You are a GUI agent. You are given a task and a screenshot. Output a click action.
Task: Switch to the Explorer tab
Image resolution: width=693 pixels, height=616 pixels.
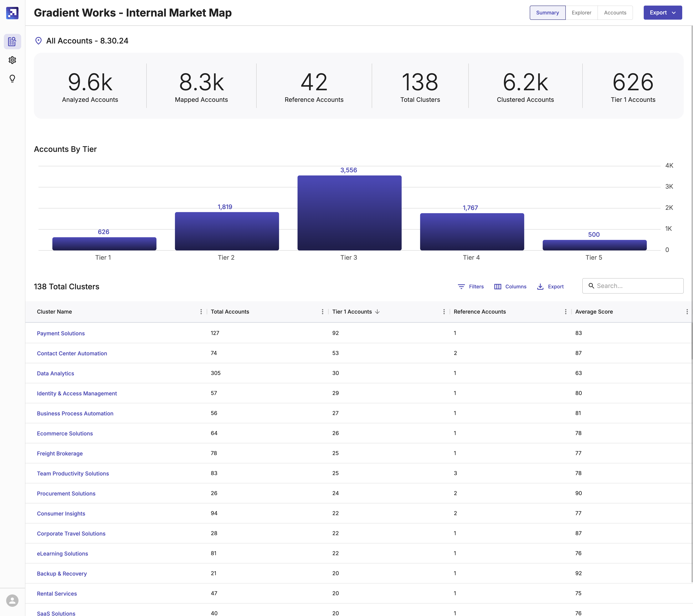click(x=581, y=13)
